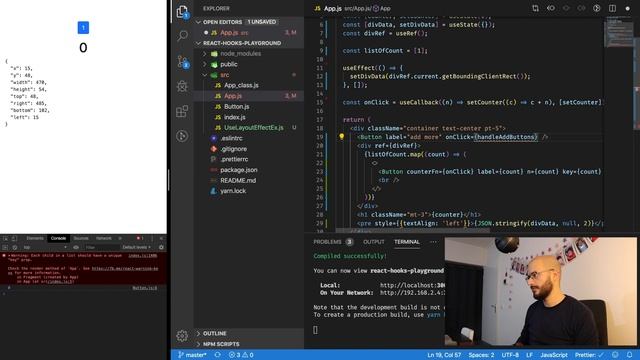The width and height of the screenshot is (640, 360).
Task: Open .eslintrc in the explorer
Action: pyautogui.click(x=249, y=138)
